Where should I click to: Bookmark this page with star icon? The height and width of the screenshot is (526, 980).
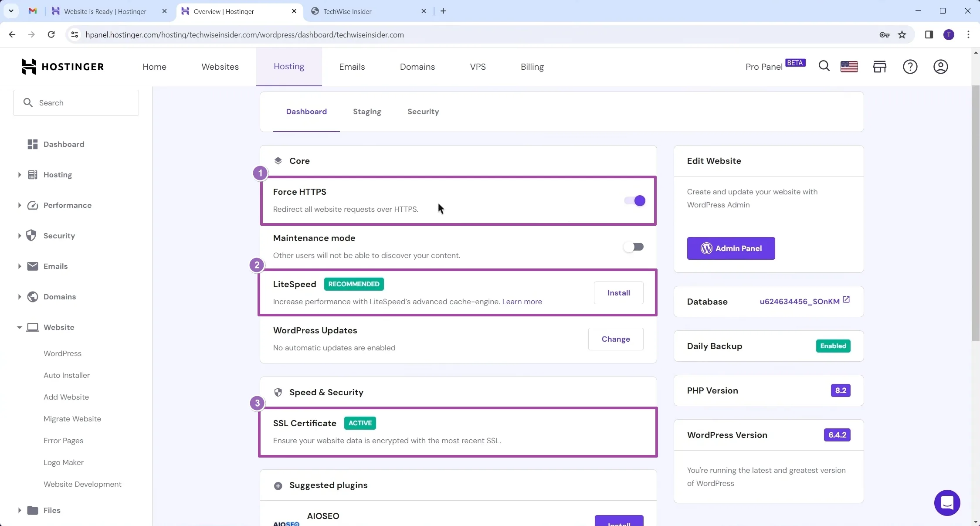(x=902, y=35)
